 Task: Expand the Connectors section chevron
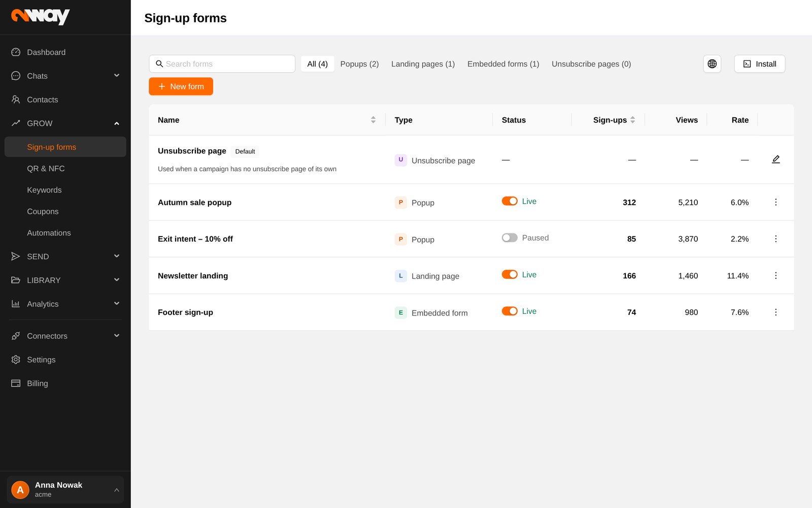[117, 336]
